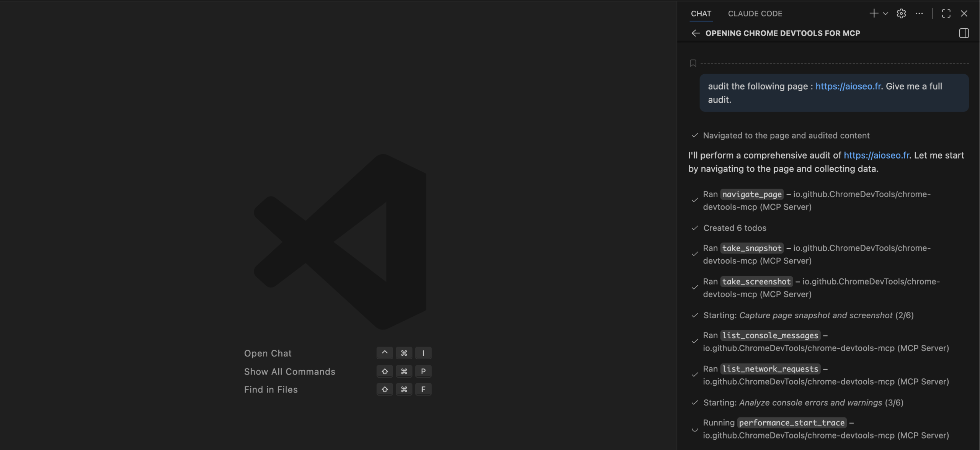Viewport: 980px width, 450px height.
Task: Expand the take_screenshot tool call
Action: (756, 281)
